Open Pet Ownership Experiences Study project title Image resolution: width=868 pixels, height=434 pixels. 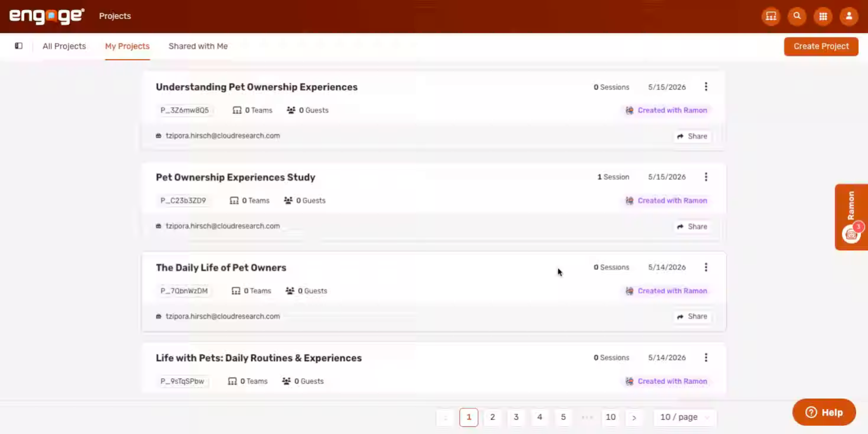click(236, 177)
